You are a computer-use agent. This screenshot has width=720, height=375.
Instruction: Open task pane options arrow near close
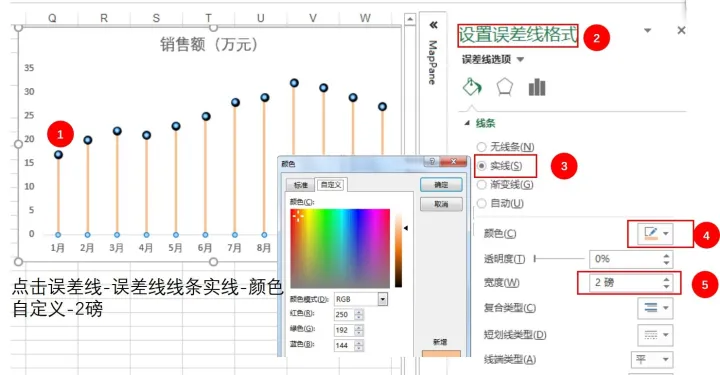pyautogui.click(x=647, y=30)
